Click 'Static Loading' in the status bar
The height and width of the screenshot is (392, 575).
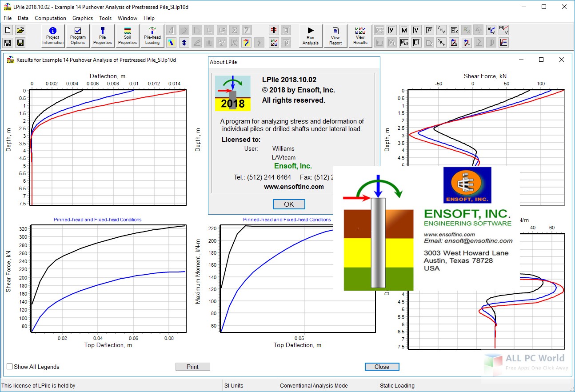397,386
